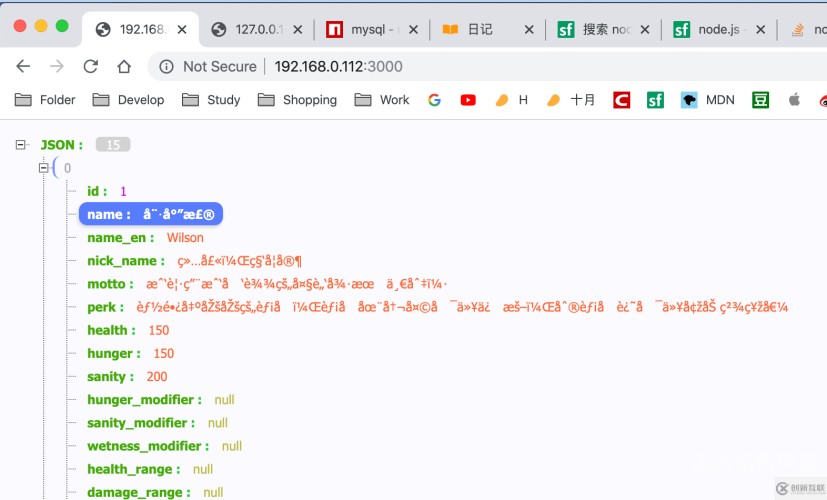
Task: Reload the current page
Action: tap(91, 66)
